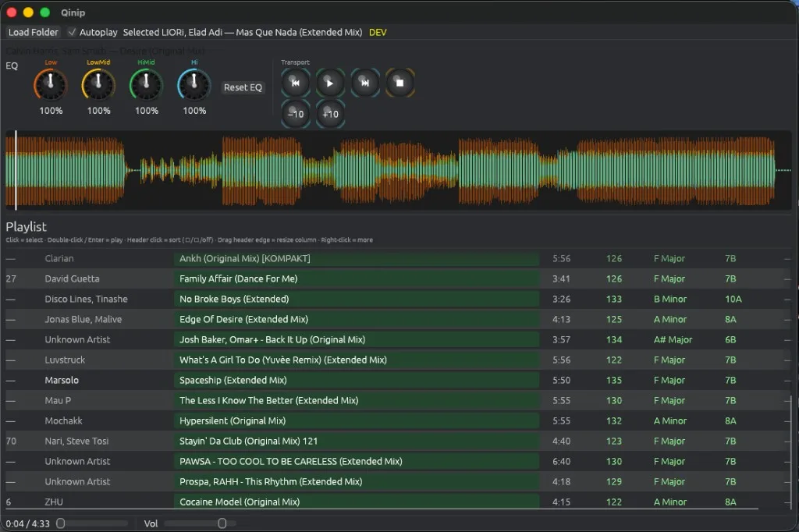This screenshot has height=532, width=799.
Task: Select Spaceship (Extended Mix)
Action: (356, 380)
